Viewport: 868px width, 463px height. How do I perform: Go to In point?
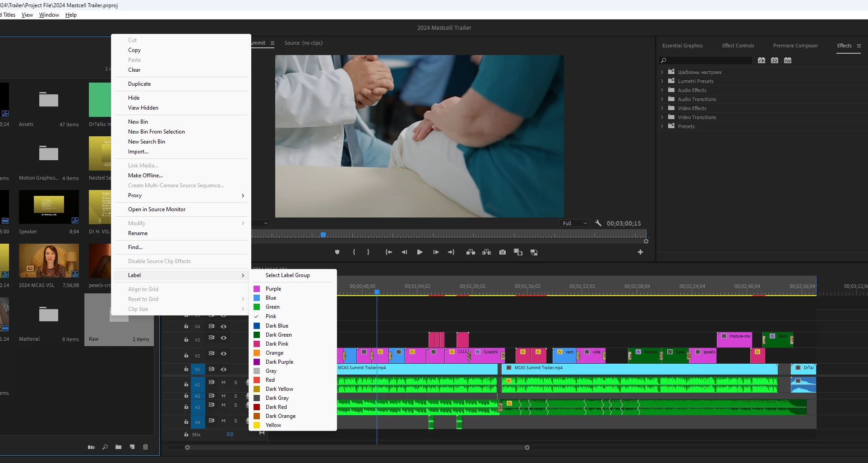[388, 252]
